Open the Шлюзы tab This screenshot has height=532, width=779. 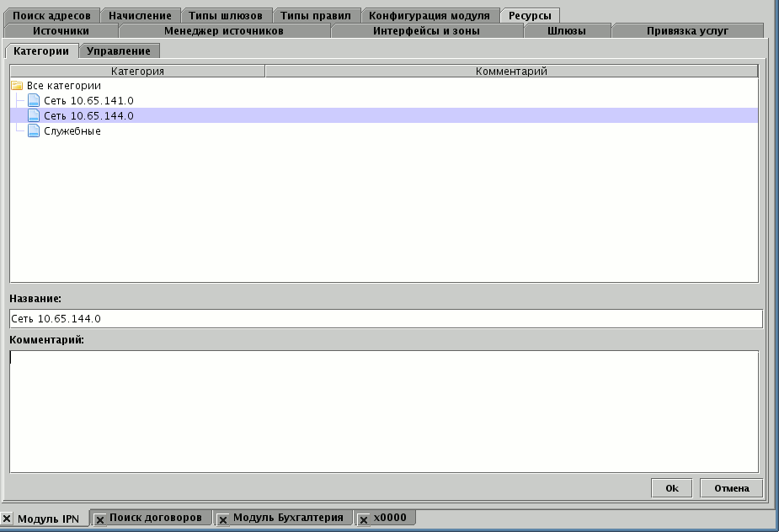pos(567,31)
